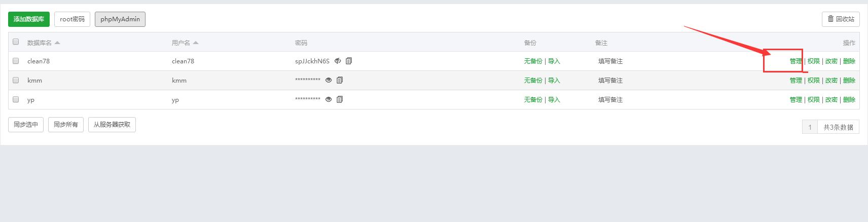Check the clean78 database row checkbox

coord(16,61)
